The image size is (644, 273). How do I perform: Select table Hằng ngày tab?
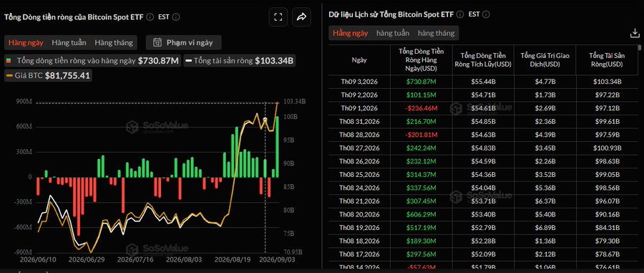coord(351,33)
